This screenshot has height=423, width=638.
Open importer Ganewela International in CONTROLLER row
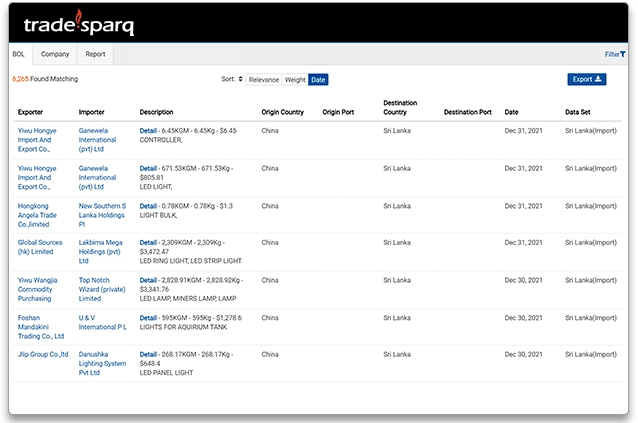coord(97,140)
